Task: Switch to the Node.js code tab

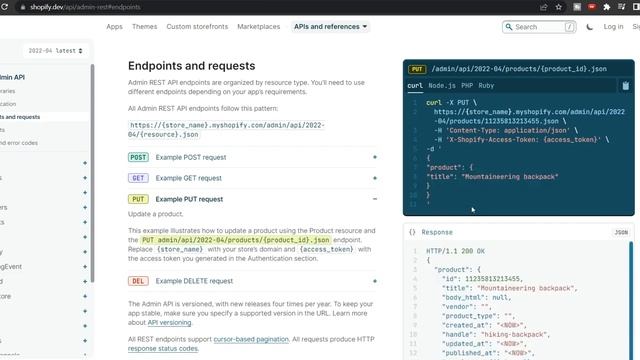Action: 442,86
